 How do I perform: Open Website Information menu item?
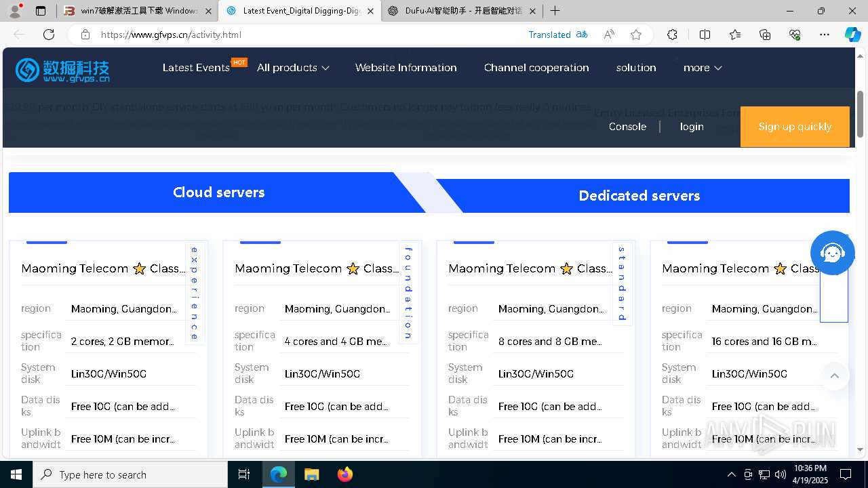click(406, 68)
